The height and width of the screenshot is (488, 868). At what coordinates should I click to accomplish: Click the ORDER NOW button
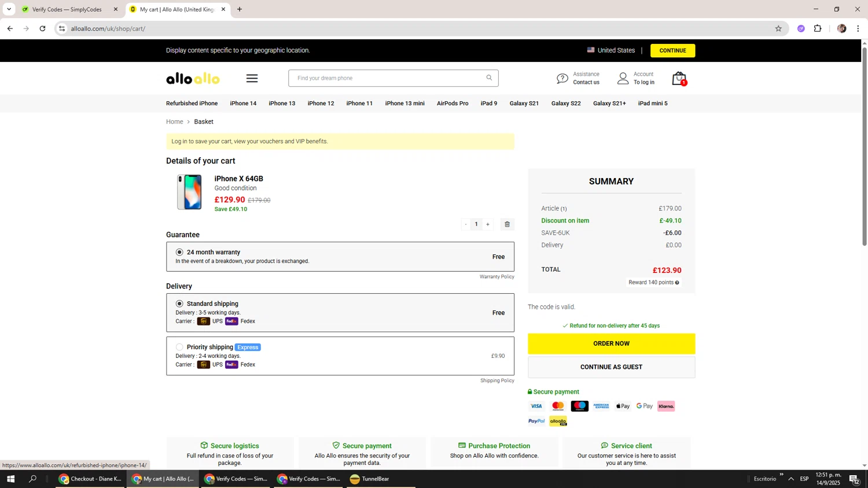click(611, 343)
